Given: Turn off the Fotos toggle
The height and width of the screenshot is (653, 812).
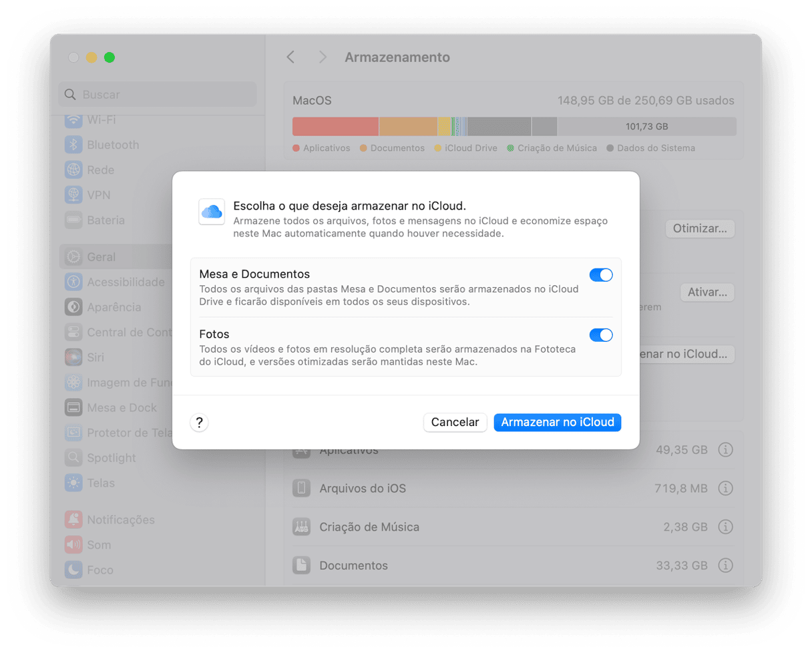Looking at the screenshot, I should [601, 335].
